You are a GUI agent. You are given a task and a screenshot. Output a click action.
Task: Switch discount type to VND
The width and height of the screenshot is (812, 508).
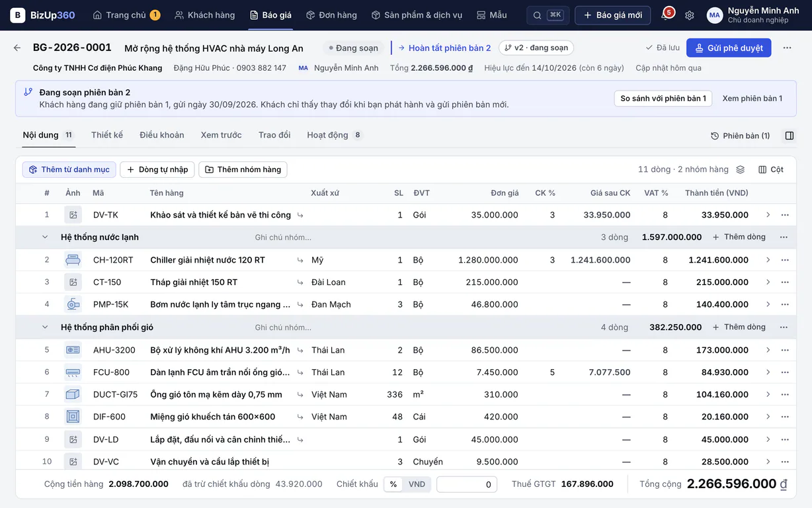click(x=417, y=484)
